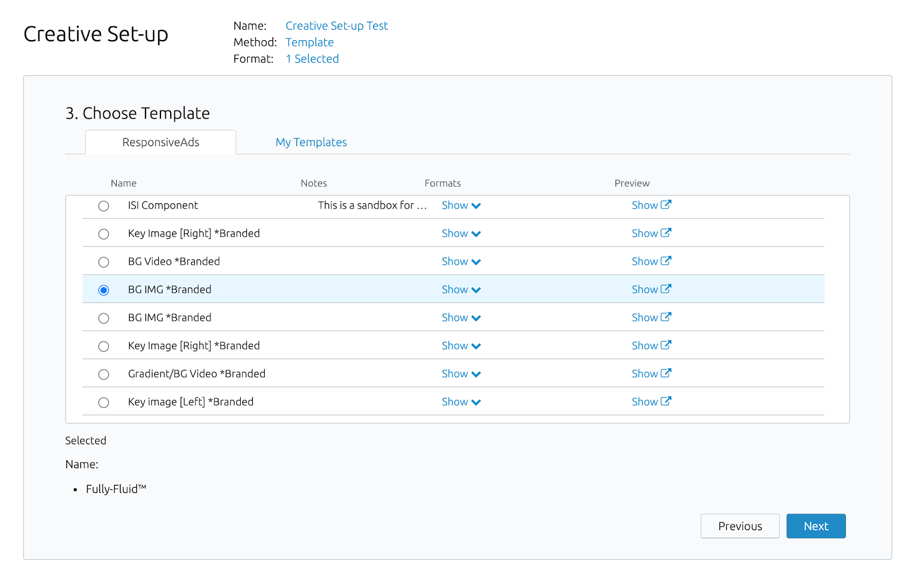
Task: Click the 'BG Video *Branded' template name
Action: point(174,261)
